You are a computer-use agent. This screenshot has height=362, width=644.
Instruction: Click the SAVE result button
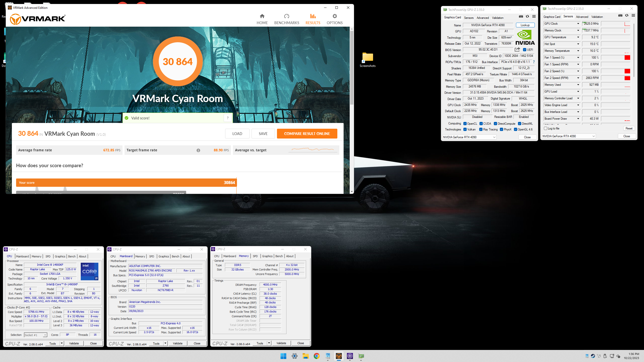click(263, 134)
